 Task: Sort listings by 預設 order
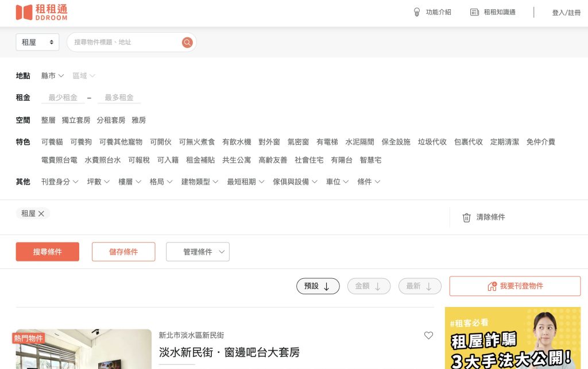(x=318, y=286)
